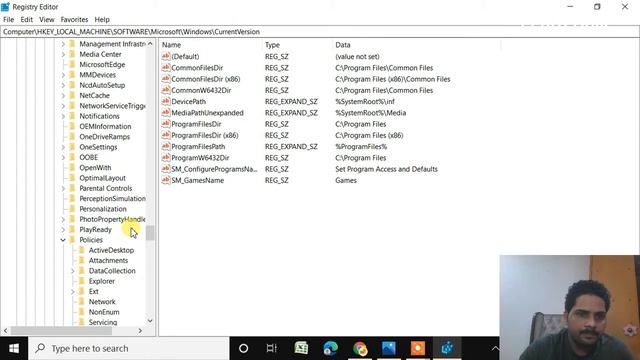Select the Attachments folder icon

coord(82,260)
